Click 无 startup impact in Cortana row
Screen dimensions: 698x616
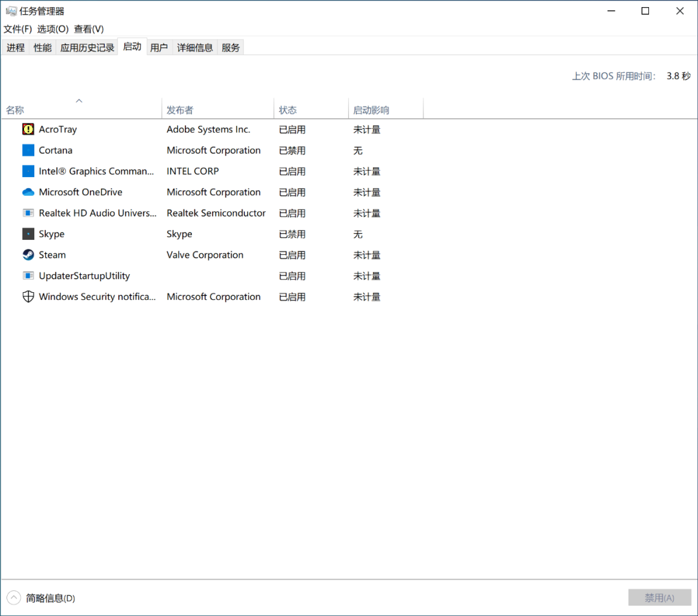358,151
